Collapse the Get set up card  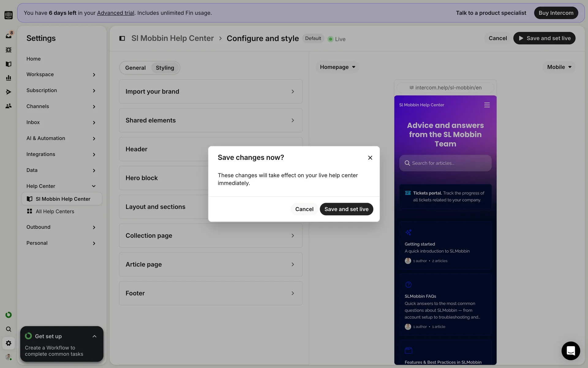(94, 336)
